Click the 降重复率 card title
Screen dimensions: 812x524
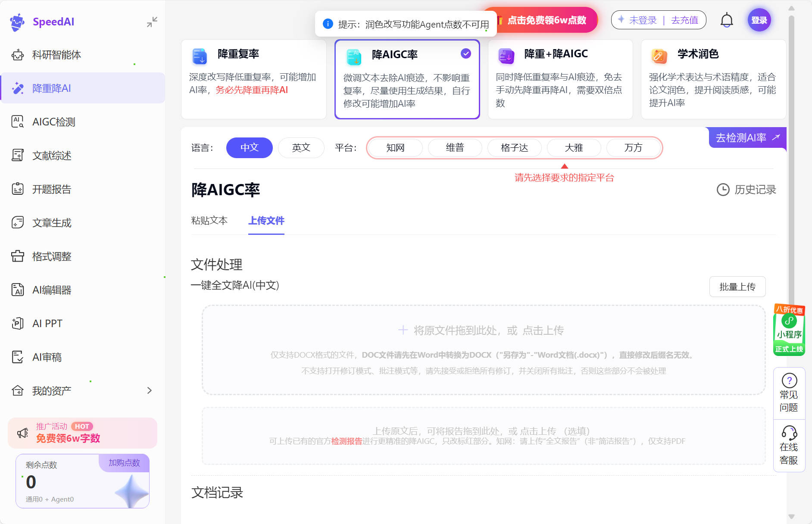238,54
